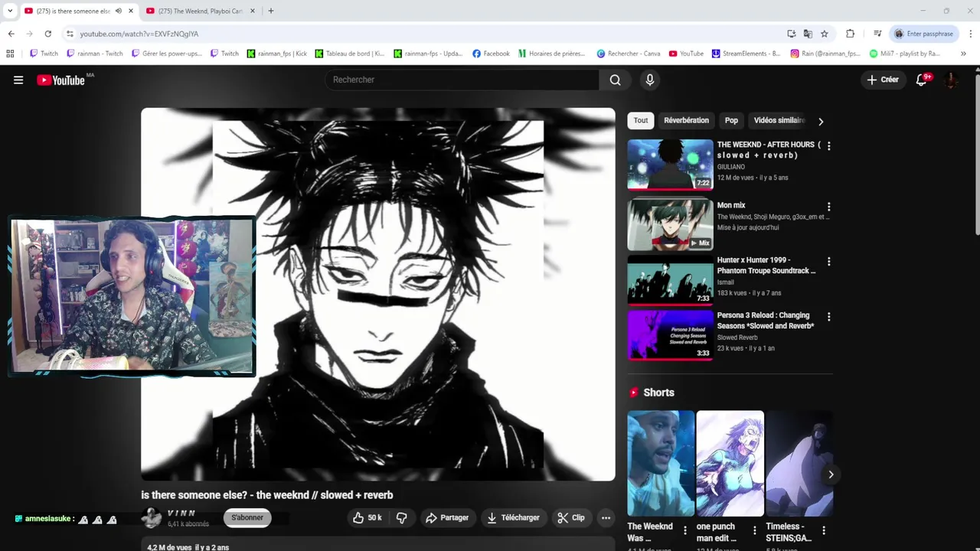
Task: Open the VINN channel name link
Action: click(x=181, y=513)
